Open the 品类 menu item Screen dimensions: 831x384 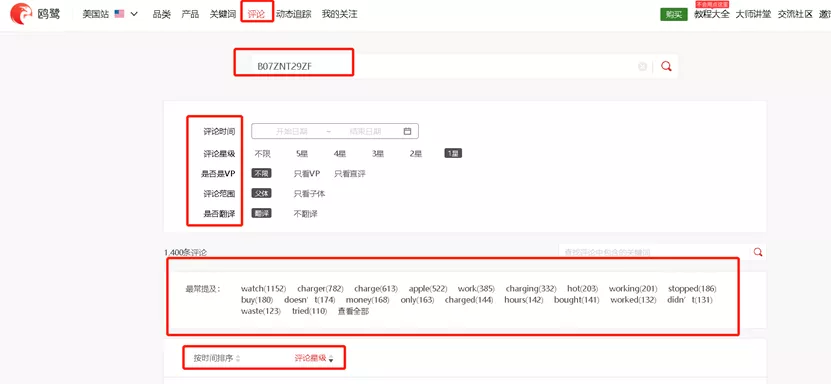pos(162,14)
